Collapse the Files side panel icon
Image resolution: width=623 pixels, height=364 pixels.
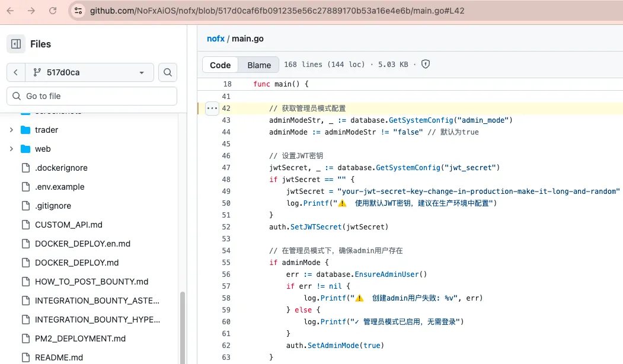pos(16,44)
